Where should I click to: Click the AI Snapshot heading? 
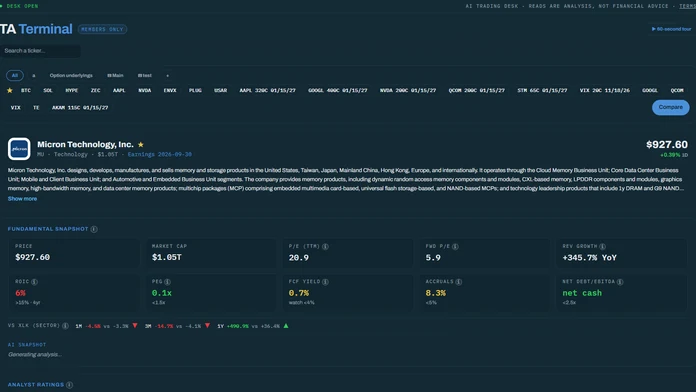(27, 345)
